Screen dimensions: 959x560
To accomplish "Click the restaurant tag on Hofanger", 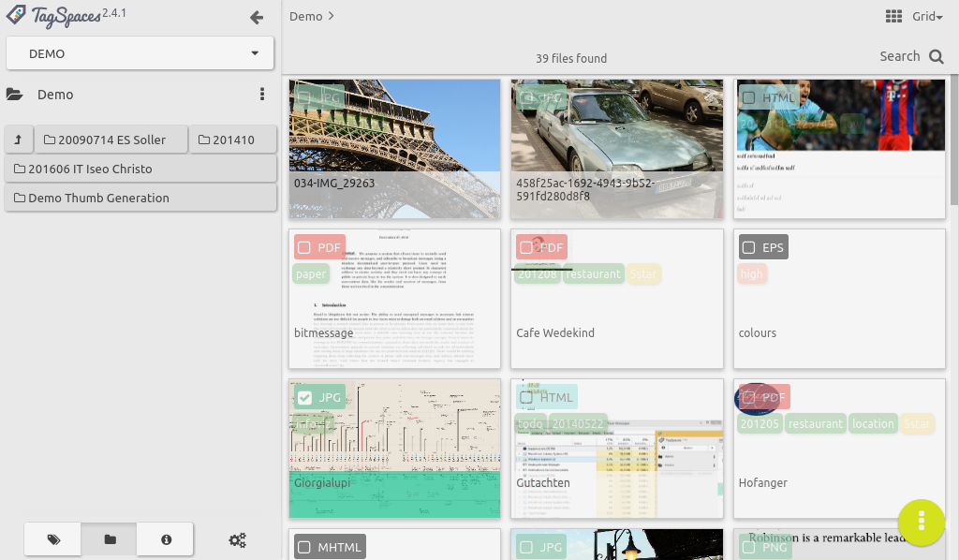I will (x=816, y=423).
